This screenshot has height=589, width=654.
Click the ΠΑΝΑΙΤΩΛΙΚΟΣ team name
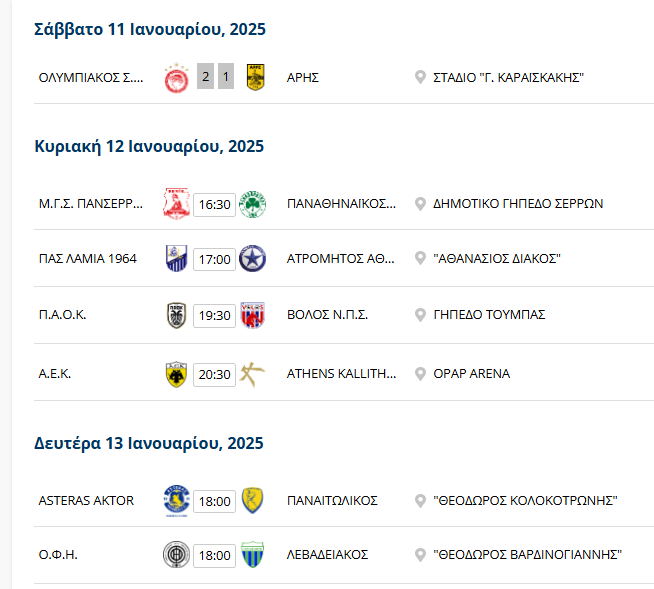(332, 501)
